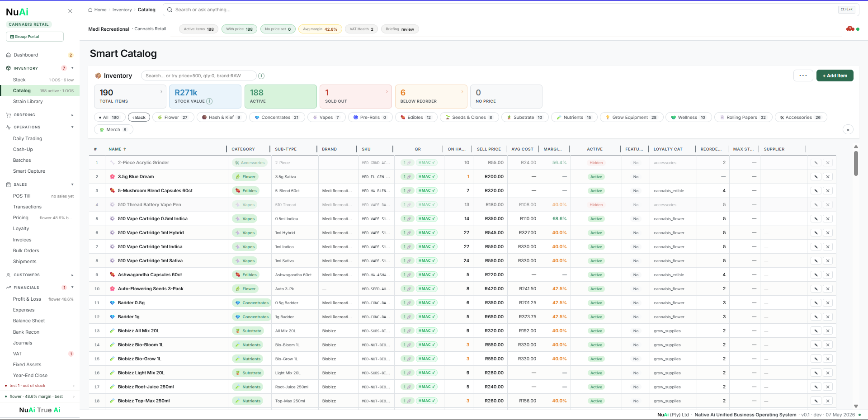
Task: Edit the 2-Piece Acrylic Grinder row via its pencil
Action: pyautogui.click(x=816, y=163)
